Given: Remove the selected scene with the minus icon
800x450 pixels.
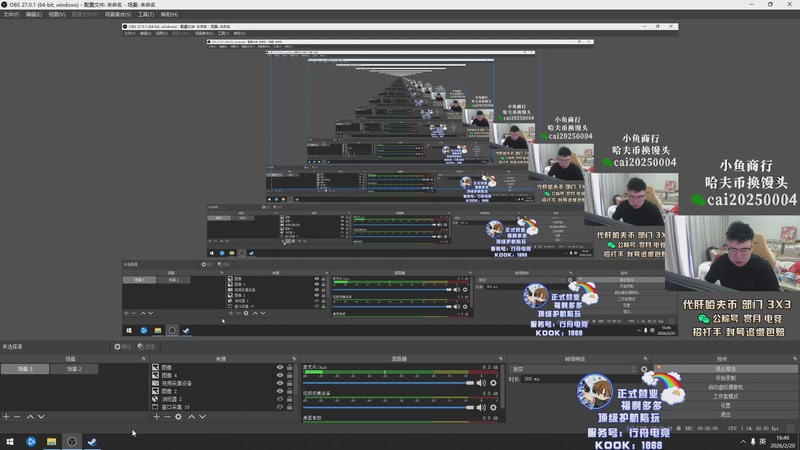Looking at the screenshot, I should point(17,417).
